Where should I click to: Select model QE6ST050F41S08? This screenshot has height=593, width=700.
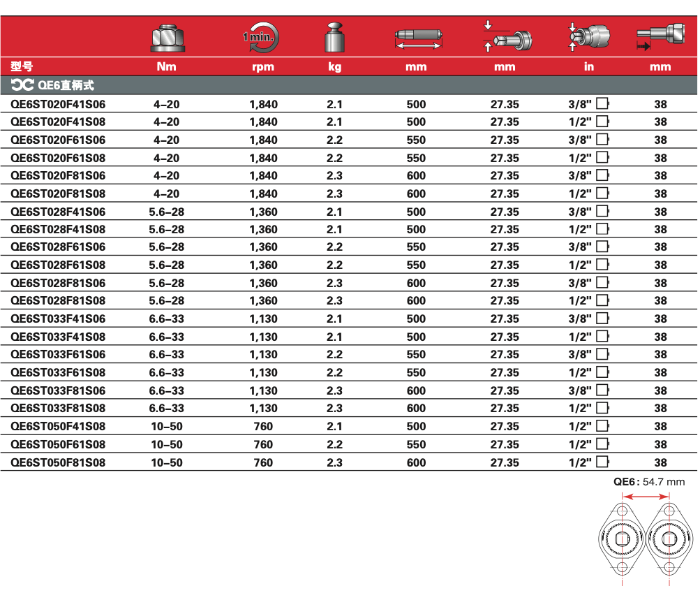59,426
